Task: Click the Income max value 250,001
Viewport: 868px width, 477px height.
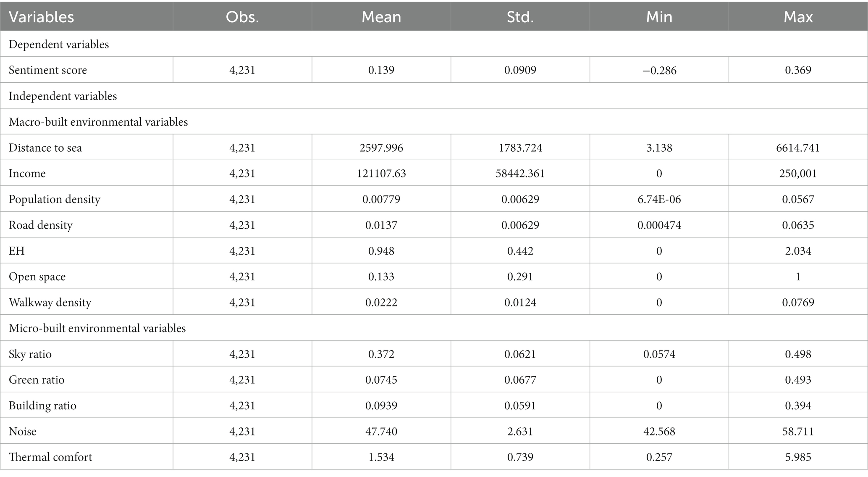Action: [798, 174]
